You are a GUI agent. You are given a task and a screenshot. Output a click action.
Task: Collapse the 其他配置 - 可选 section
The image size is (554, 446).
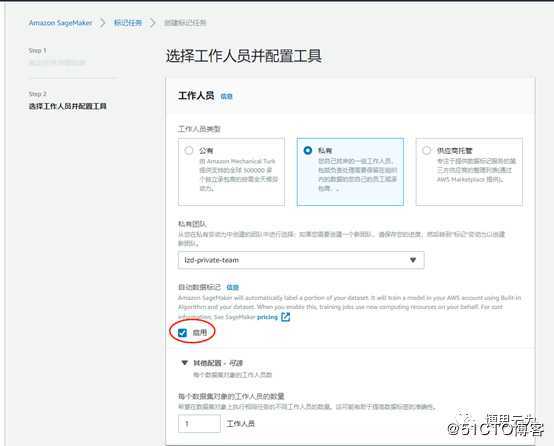tap(184, 363)
